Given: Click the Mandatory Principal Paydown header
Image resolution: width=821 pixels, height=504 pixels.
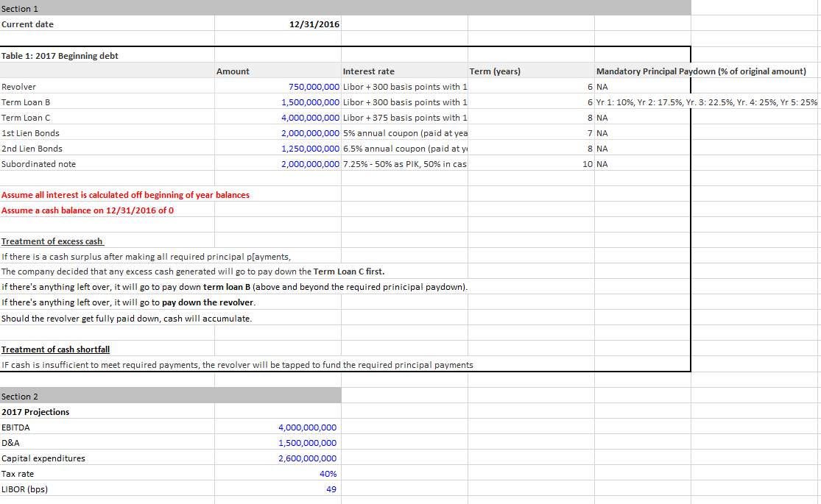Looking at the screenshot, I should click(x=700, y=71).
